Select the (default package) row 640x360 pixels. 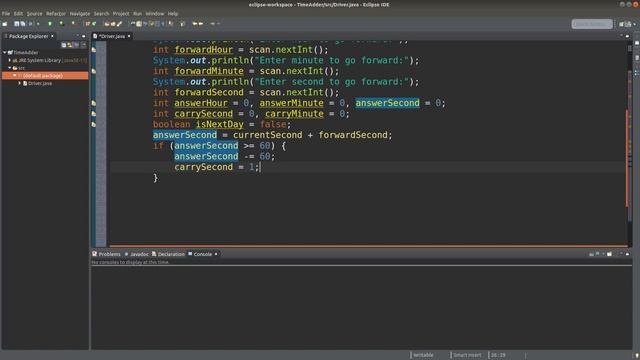coord(45,76)
